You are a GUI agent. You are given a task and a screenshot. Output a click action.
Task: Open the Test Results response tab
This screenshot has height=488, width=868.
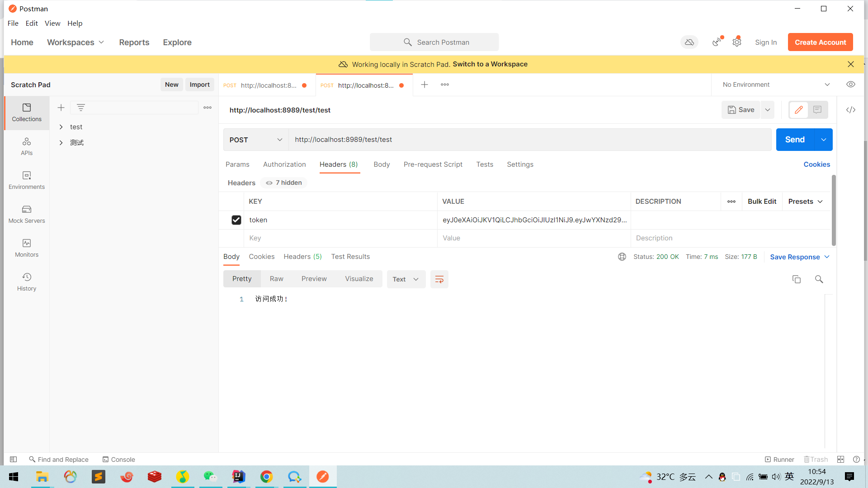350,257
